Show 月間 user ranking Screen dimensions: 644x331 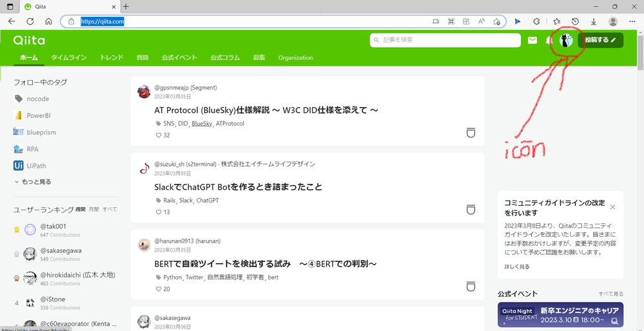(x=93, y=209)
